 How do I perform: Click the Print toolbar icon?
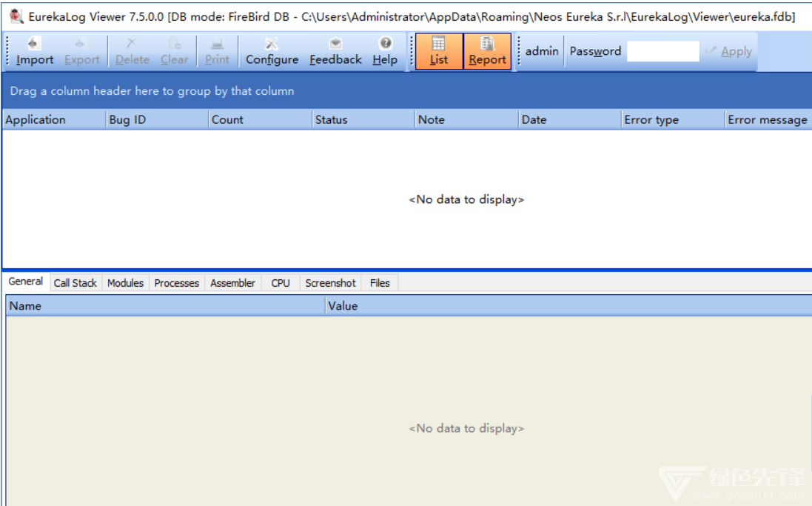tap(217, 51)
